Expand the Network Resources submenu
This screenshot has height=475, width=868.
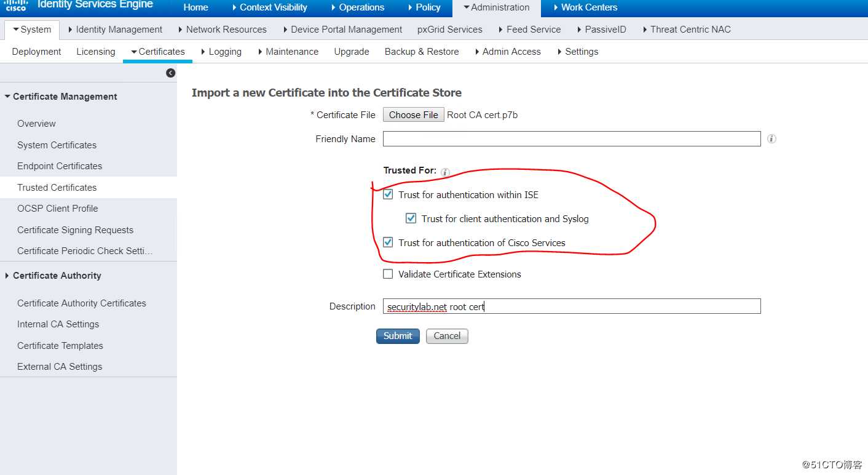pyautogui.click(x=222, y=30)
